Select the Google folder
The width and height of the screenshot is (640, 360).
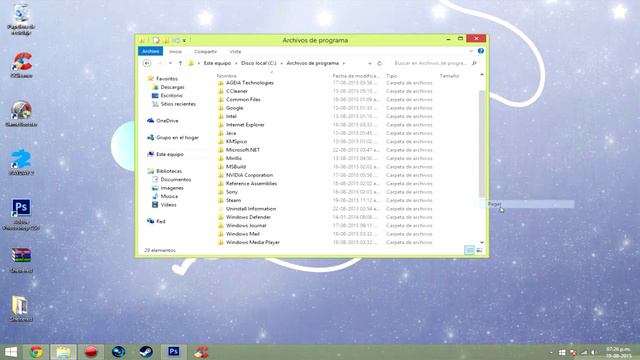234,108
